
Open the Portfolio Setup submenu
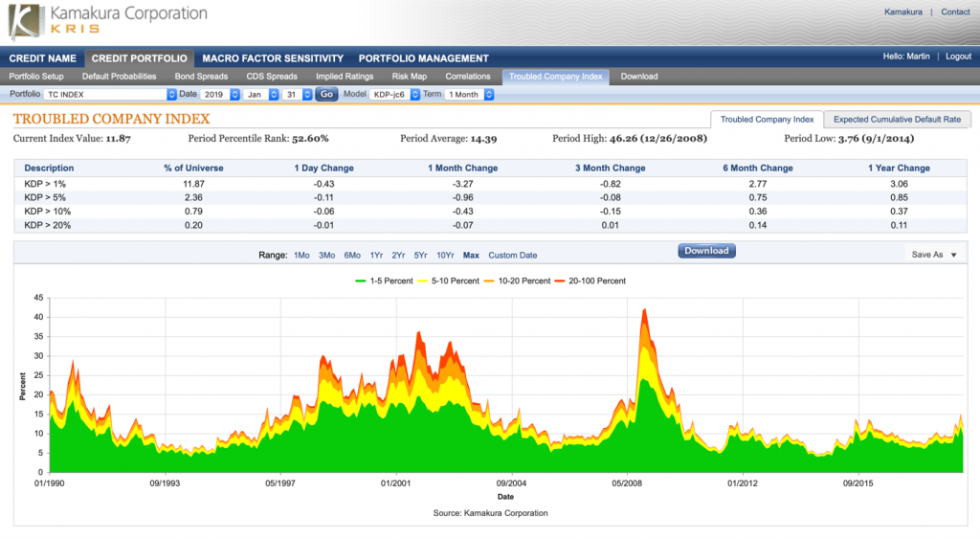point(36,77)
